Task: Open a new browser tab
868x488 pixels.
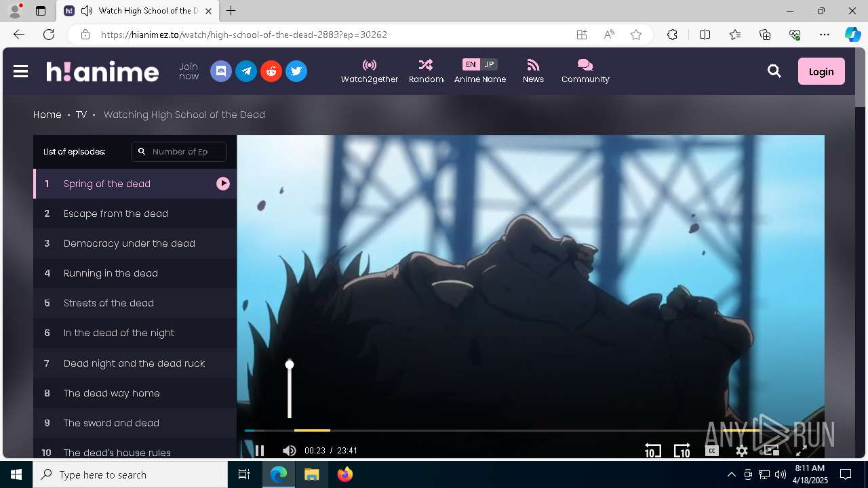Action: click(x=231, y=11)
